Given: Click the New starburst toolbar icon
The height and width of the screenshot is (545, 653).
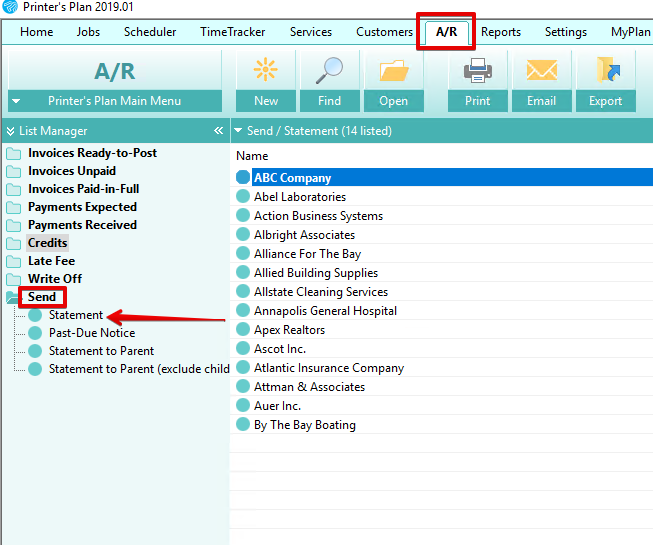Looking at the screenshot, I should click(266, 70).
